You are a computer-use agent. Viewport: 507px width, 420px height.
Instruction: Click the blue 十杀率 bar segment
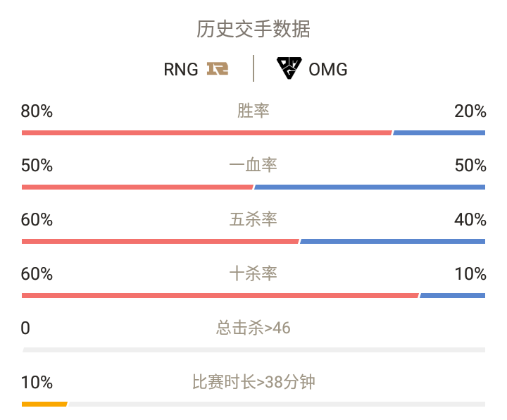click(x=452, y=295)
